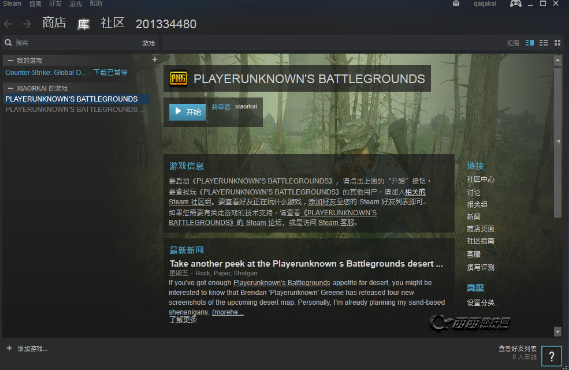569x370 pixels.
Task: Click the scrollbar up arrow
Action: (558, 60)
